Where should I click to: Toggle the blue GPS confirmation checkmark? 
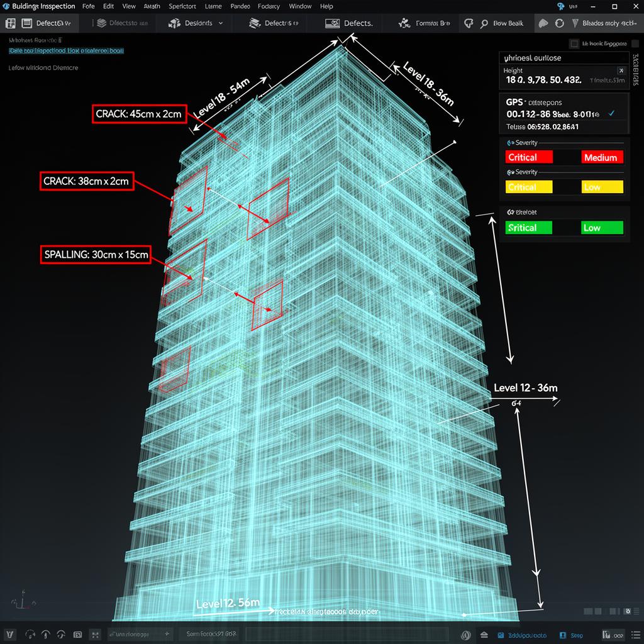click(x=611, y=113)
